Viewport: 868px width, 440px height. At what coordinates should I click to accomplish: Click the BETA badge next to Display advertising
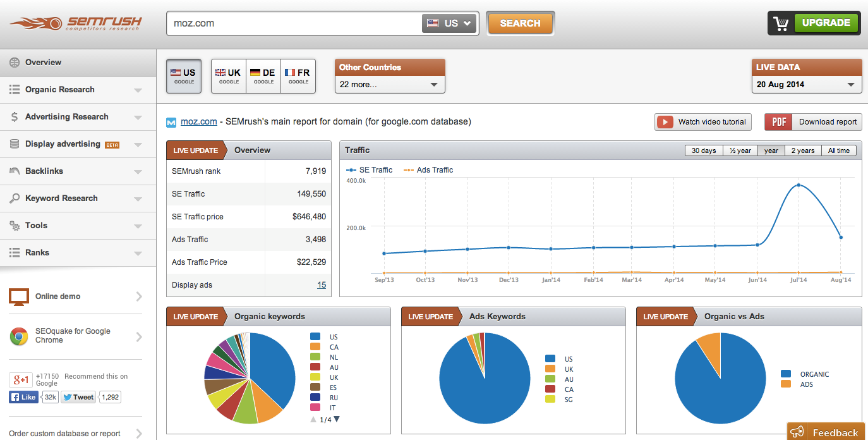point(112,145)
